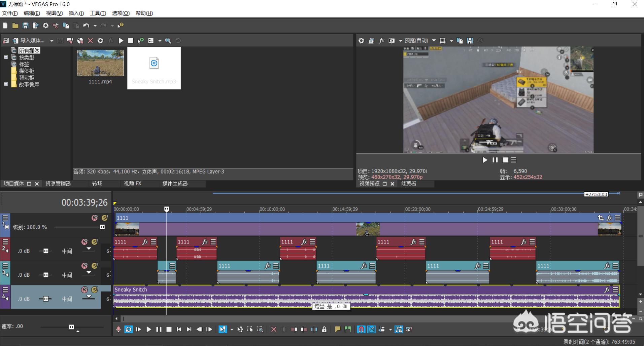Expand the 按类型 tree node
644x346 pixels.
(x=6, y=57)
